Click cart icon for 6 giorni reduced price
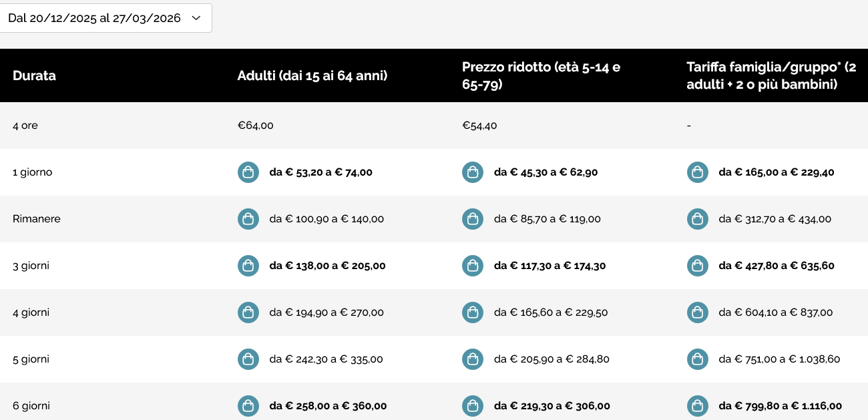This screenshot has width=868, height=420. [473, 406]
